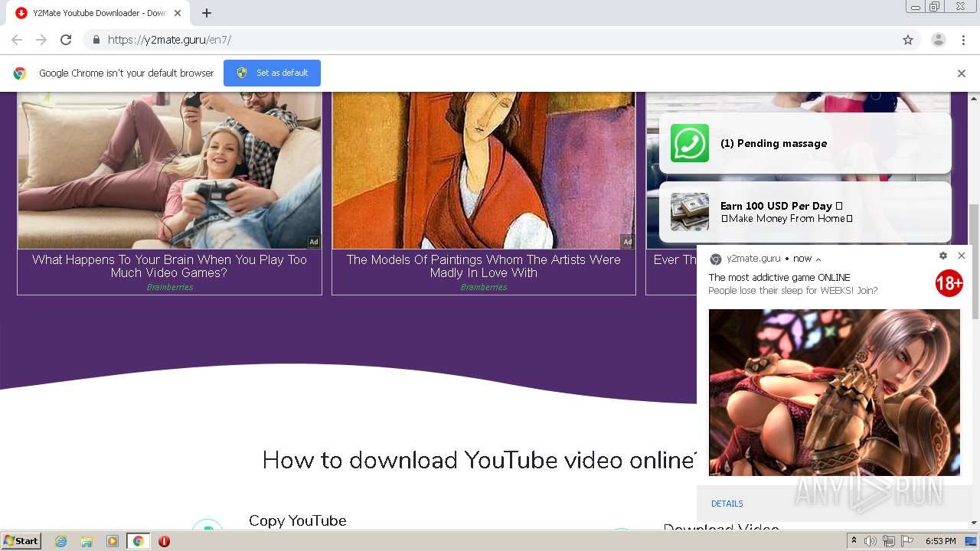Click the network tray icon

click(889, 541)
